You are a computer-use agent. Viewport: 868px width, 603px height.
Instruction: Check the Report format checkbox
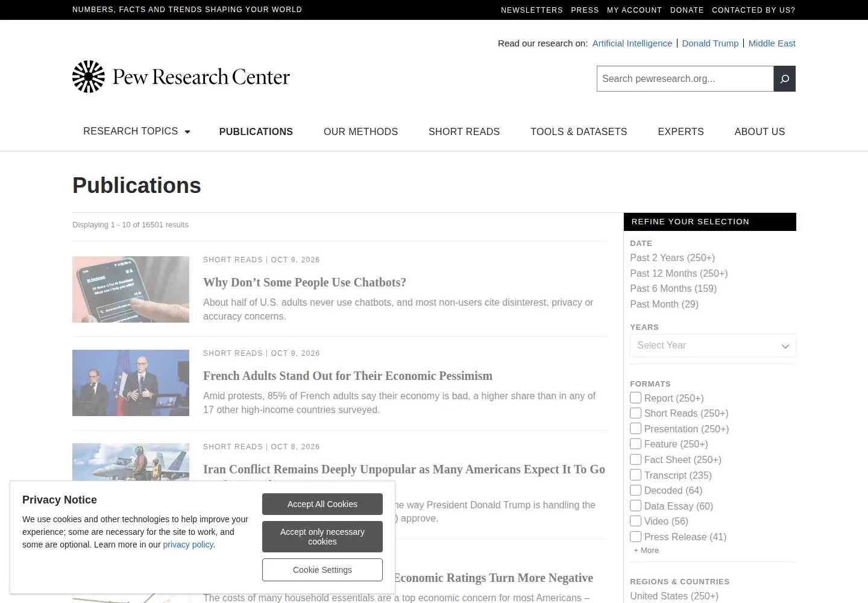635,398
